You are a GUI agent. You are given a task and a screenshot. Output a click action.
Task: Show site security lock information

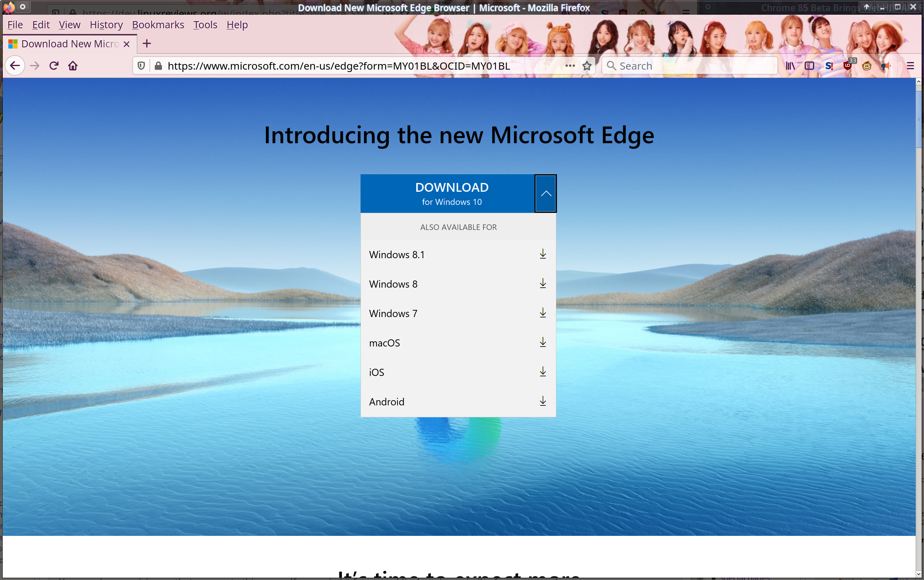click(158, 66)
